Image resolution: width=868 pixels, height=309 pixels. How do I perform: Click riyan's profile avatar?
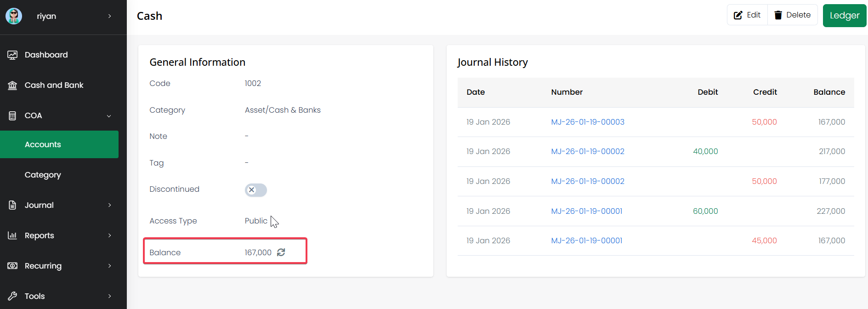click(x=14, y=16)
